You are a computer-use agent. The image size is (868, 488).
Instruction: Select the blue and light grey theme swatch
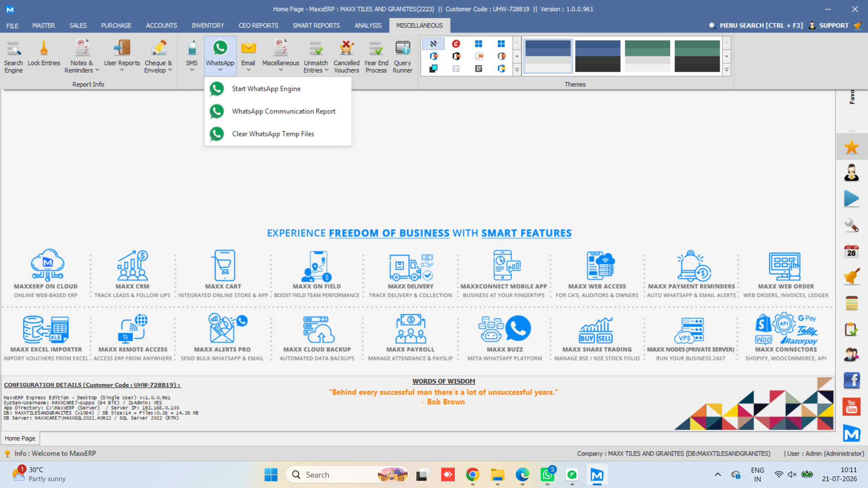(548, 56)
